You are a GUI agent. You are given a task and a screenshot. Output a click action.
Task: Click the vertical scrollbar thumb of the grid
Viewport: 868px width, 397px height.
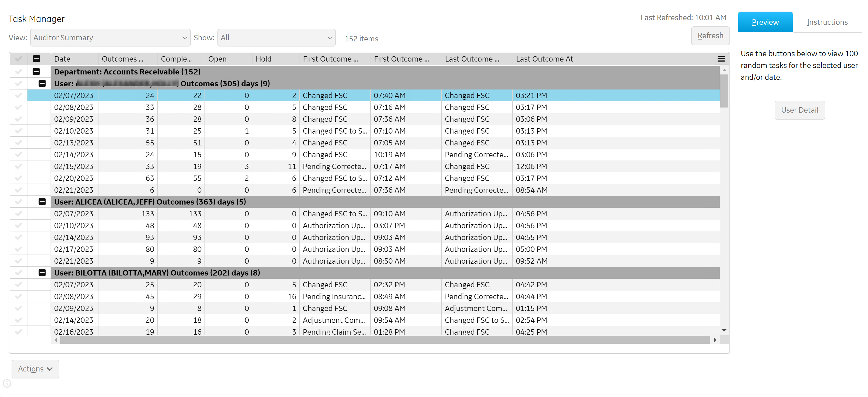tap(724, 91)
